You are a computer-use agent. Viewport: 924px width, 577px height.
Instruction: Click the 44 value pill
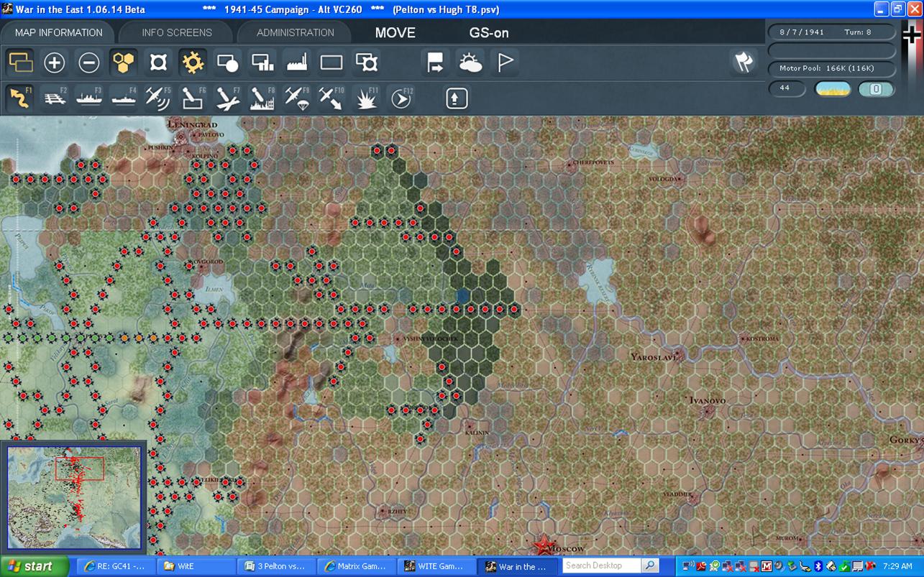[x=787, y=88]
